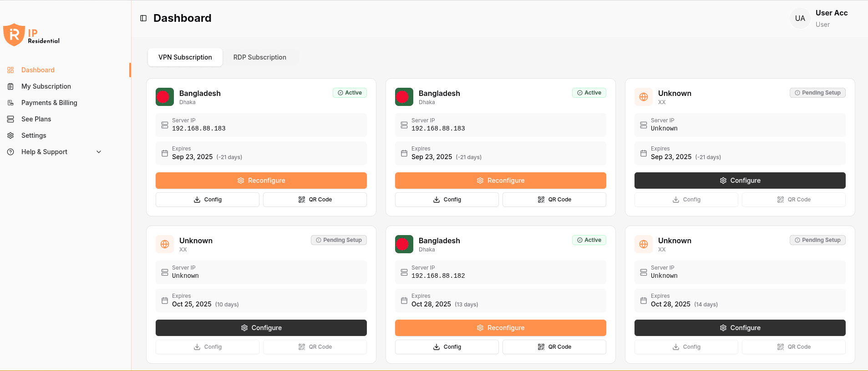This screenshot has width=868, height=371.
Task: Click the Payments & Billing sidebar icon
Action: click(x=10, y=103)
